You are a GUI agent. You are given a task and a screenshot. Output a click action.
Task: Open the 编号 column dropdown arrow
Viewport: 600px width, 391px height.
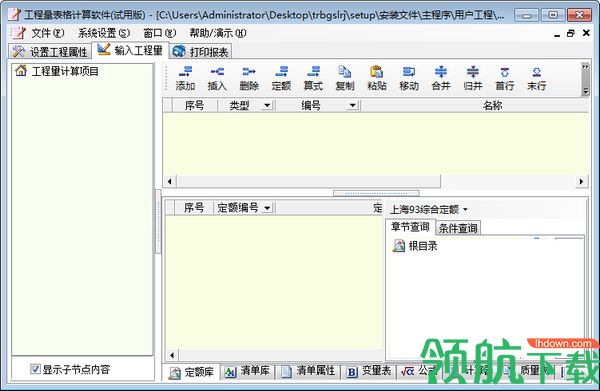(x=352, y=105)
